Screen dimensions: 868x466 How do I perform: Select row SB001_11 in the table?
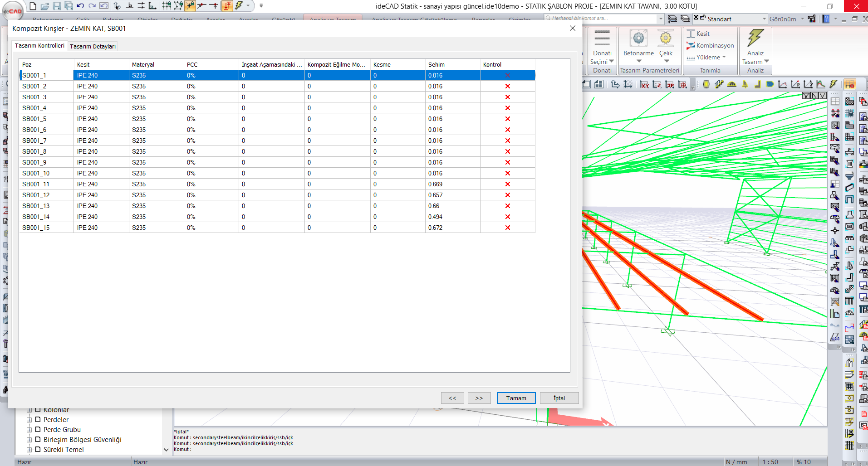click(x=36, y=184)
